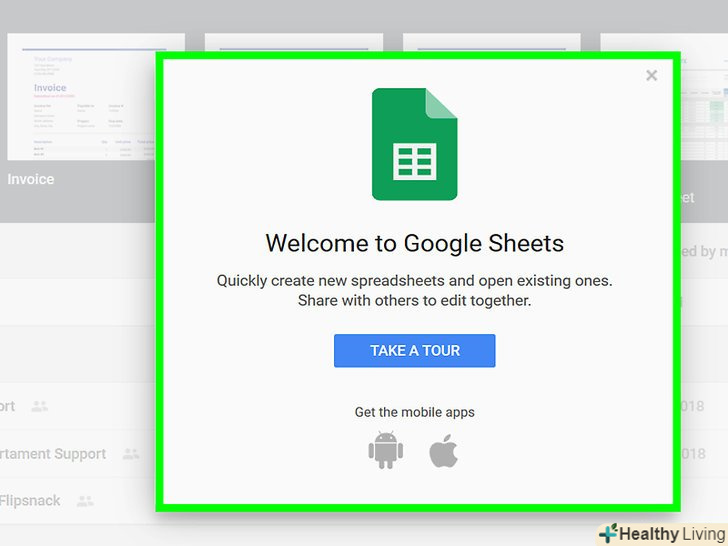This screenshot has height=546, width=728.
Task: Close the Welcome to Google Sheets dialog
Action: [x=651, y=75]
